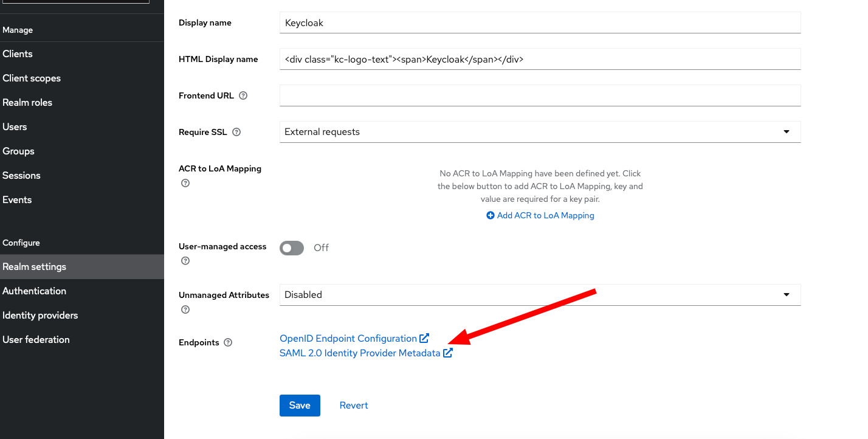The width and height of the screenshot is (868, 439).
Task: Click the Endpoints field label
Action: 199,342
